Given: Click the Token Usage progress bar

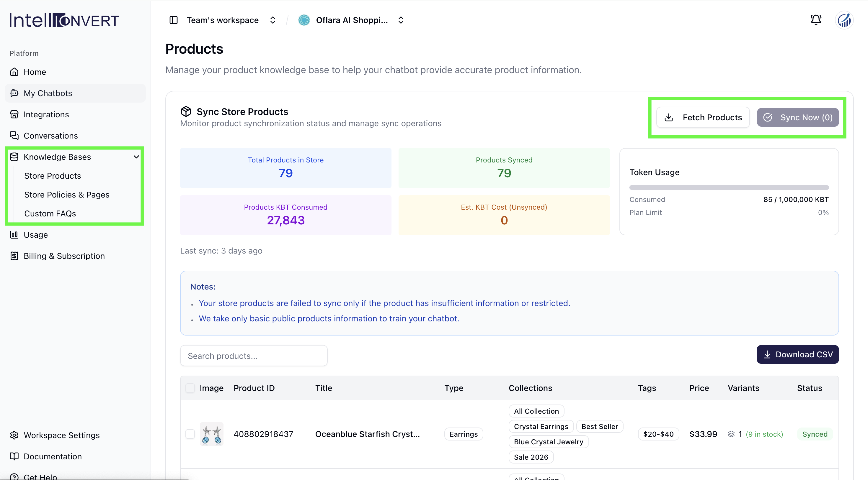Looking at the screenshot, I should [x=729, y=187].
